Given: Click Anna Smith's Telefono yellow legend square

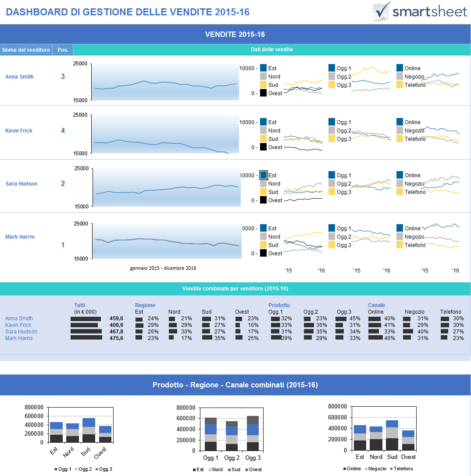Looking at the screenshot, I should click(400, 85).
